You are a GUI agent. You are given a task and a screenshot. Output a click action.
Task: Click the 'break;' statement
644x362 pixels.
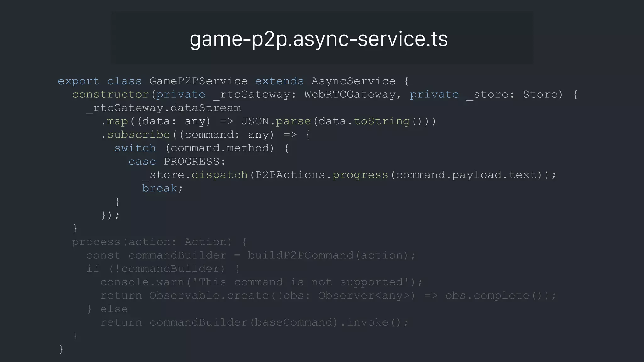[162, 188]
